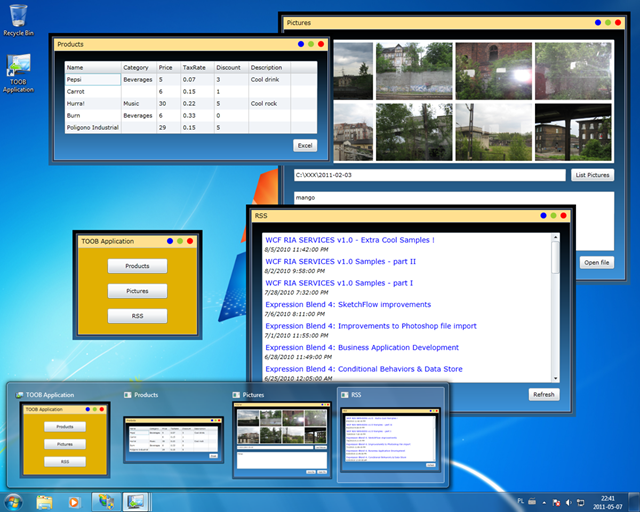Open the dark bridge and tenement photo
The image size is (640, 512).
coord(573,132)
